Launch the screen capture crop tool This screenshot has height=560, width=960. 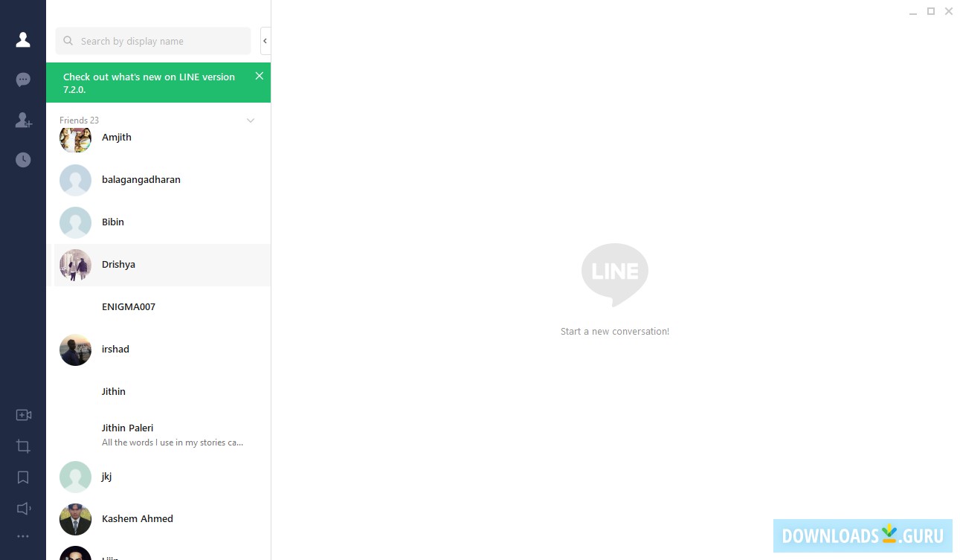(23, 446)
